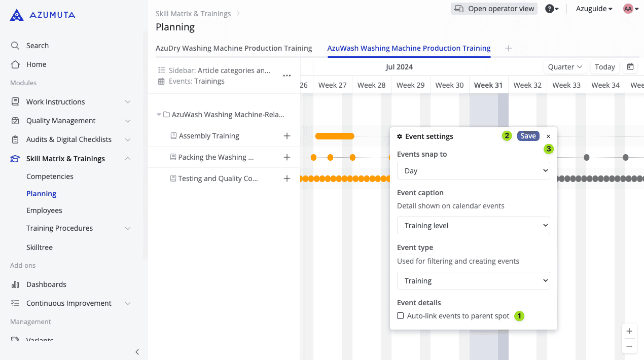The image size is (644, 360).
Task: Collapse the AzuWash Washing Machine folder
Action: (x=159, y=115)
